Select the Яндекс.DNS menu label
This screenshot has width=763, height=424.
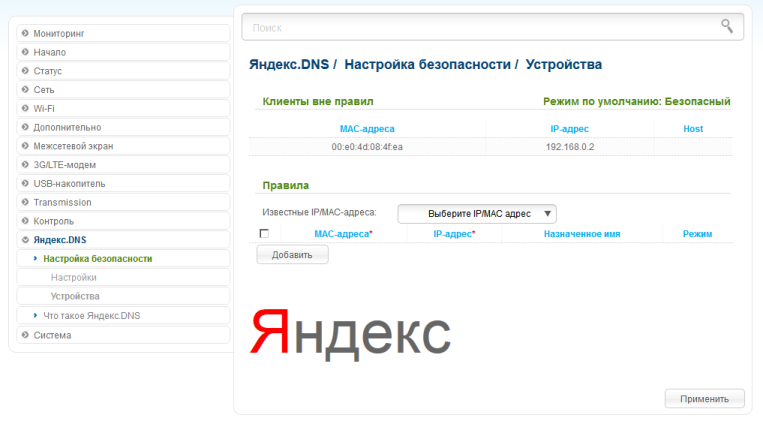click(x=60, y=240)
